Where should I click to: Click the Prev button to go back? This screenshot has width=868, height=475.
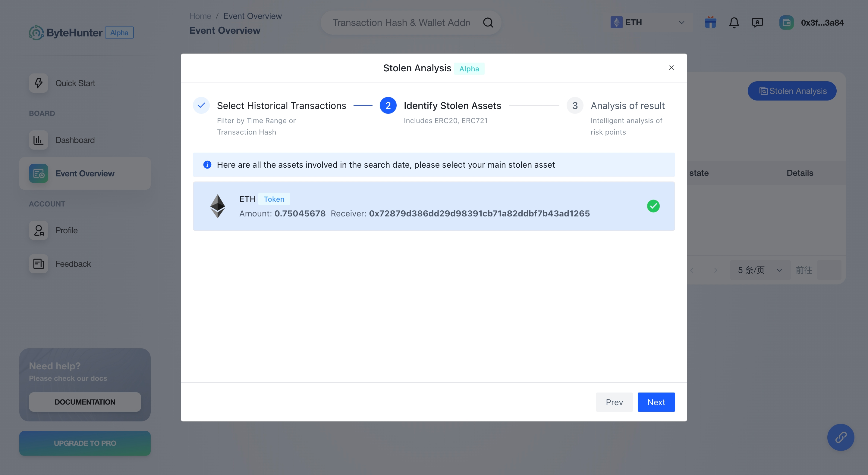614,402
